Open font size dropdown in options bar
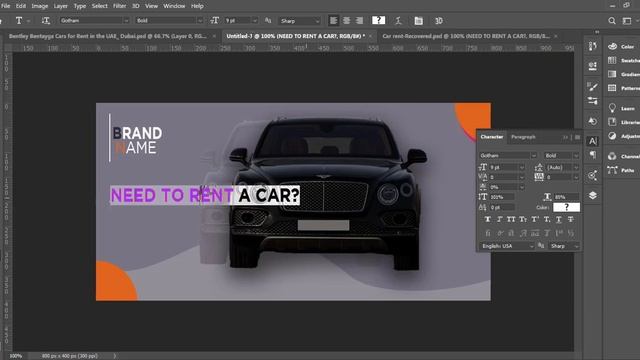This screenshot has height=360, width=640. pyautogui.click(x=255, y=20)
